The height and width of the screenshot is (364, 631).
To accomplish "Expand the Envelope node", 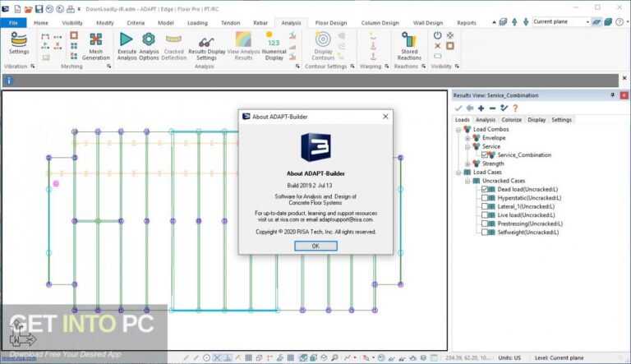I will click(467, 138).
